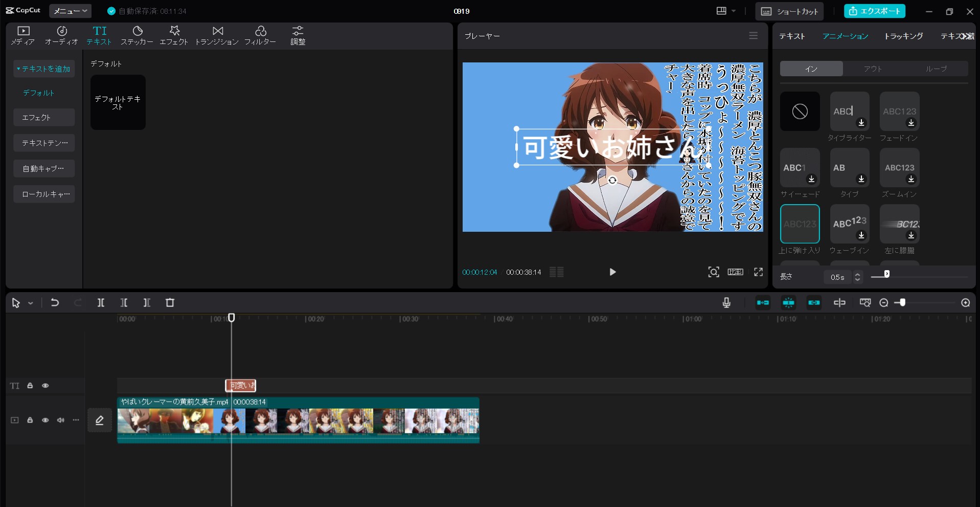Click the delete-right trim icon
The image size is (980, 507).
[147, 303]
